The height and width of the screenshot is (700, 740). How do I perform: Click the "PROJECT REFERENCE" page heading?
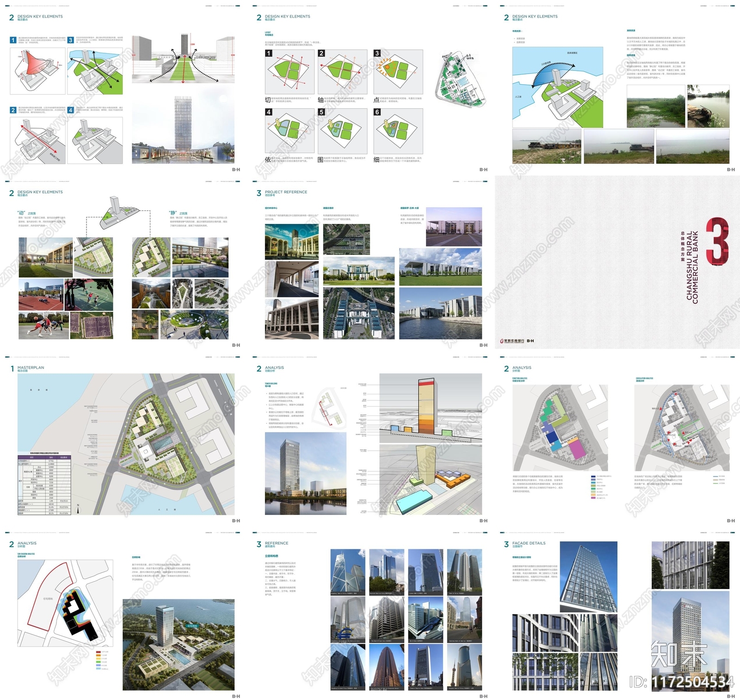tap(286, 192)
